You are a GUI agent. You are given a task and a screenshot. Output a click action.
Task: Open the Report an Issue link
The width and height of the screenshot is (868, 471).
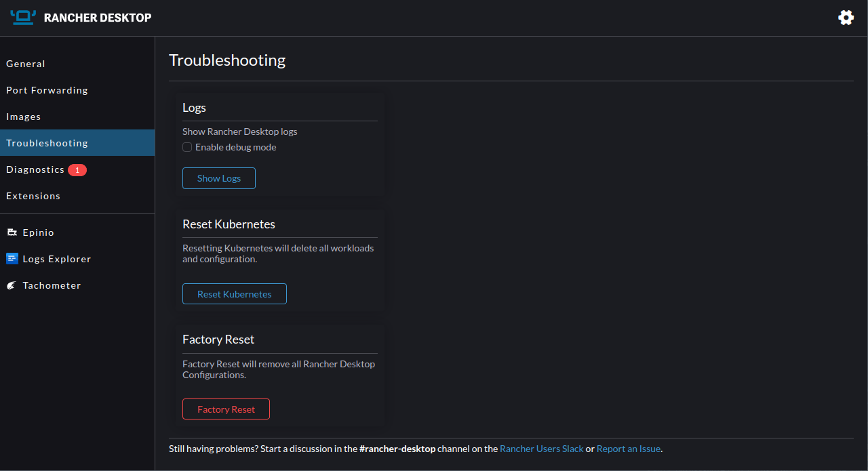tap(628, 449)
